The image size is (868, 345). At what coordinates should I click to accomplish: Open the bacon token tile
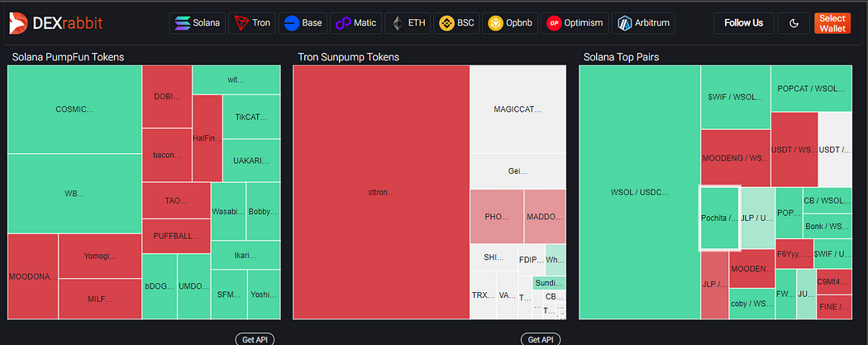tap(167, 155)
